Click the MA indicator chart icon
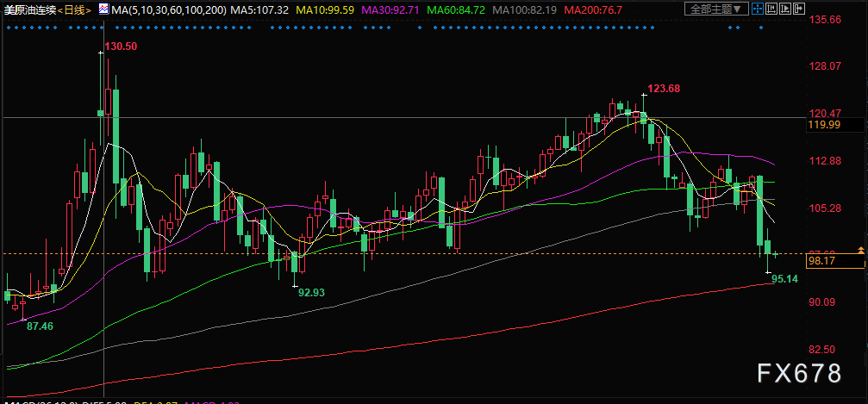The height and width of the screenshot is (404, 868). (104, 9)
